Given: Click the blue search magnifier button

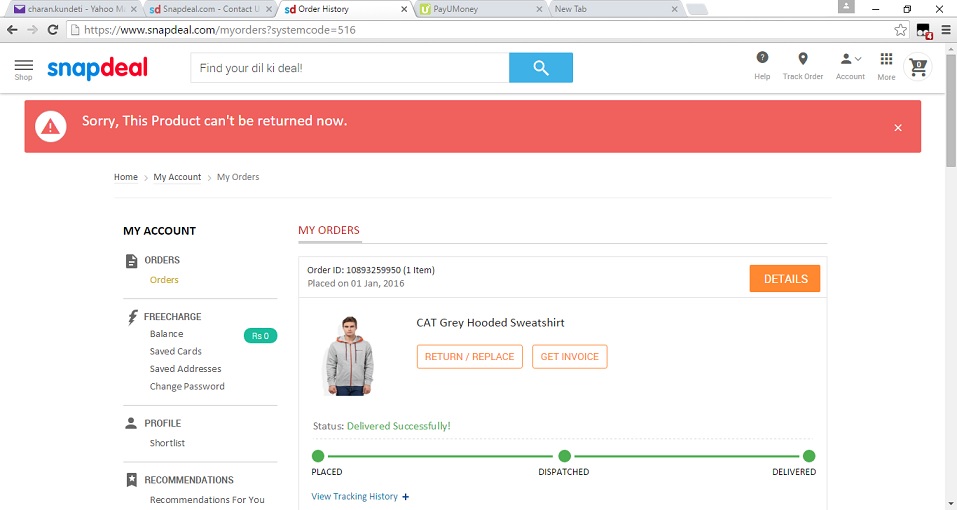Looking at the screenshot, I should click(x=540, y=68).
